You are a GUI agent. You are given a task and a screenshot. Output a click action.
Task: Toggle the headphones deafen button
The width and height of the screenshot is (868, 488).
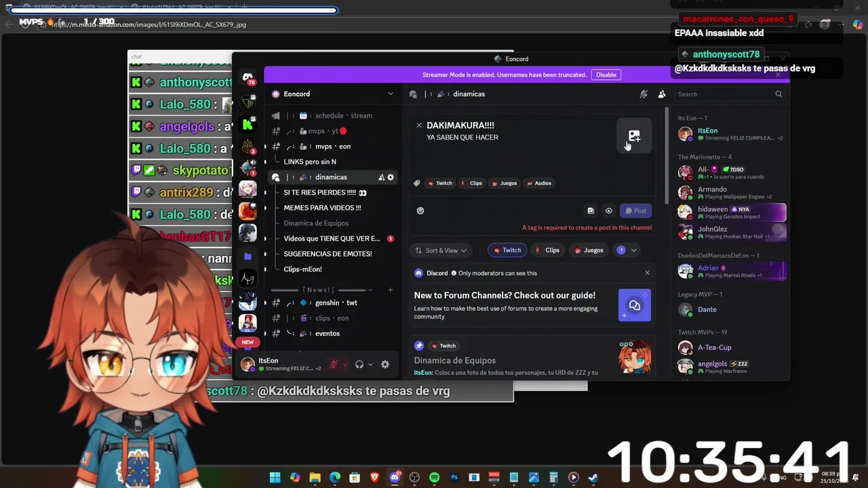(x=359, y=365)
